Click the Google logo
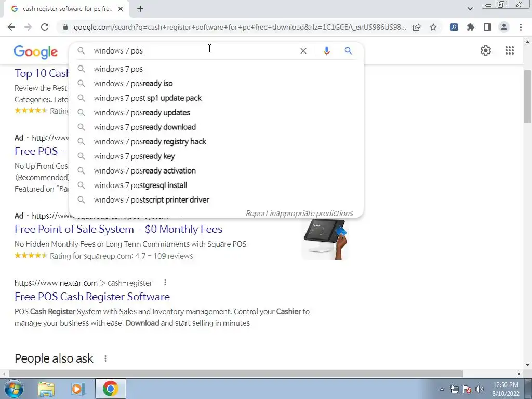The image size is (532, 399). pyautogui.click(x=36, y=51)
